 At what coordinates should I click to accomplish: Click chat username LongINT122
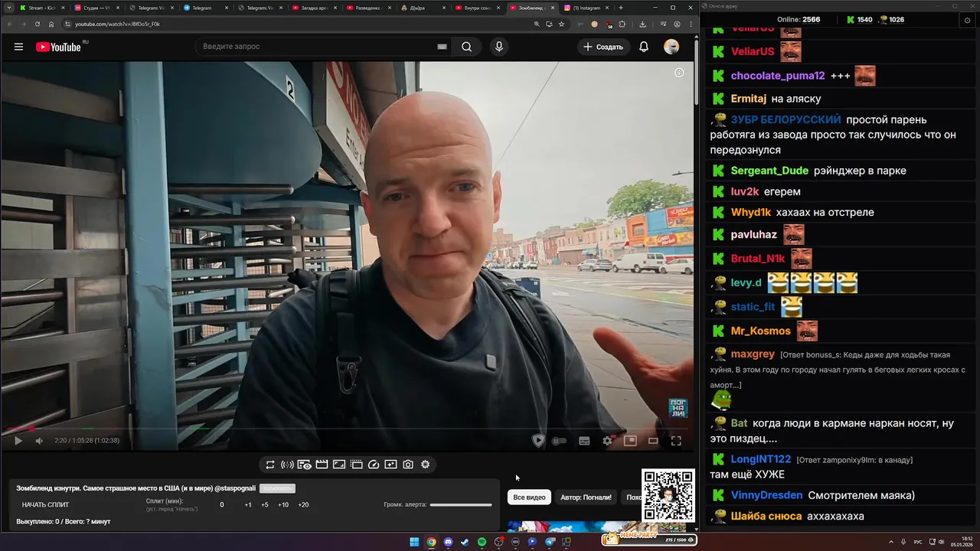pyautogui.click(x=760, y=459)
